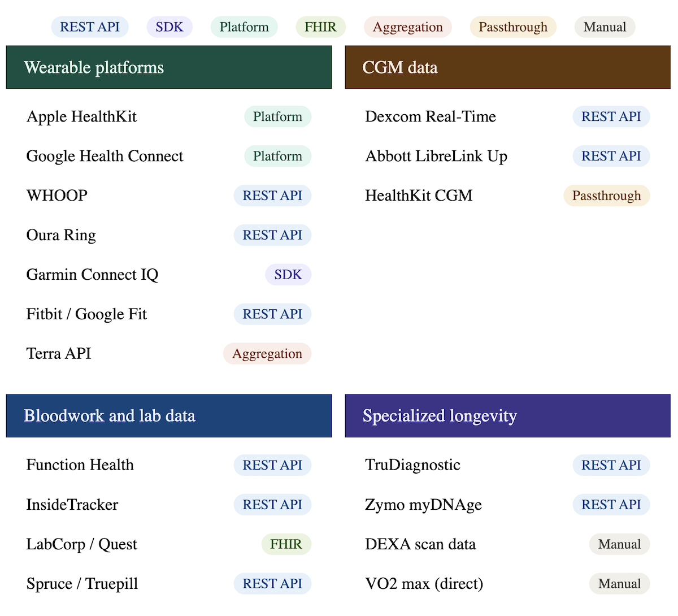Click the REST API badge beside InsideTracker

pyautogui.click(x=272, y=505)
